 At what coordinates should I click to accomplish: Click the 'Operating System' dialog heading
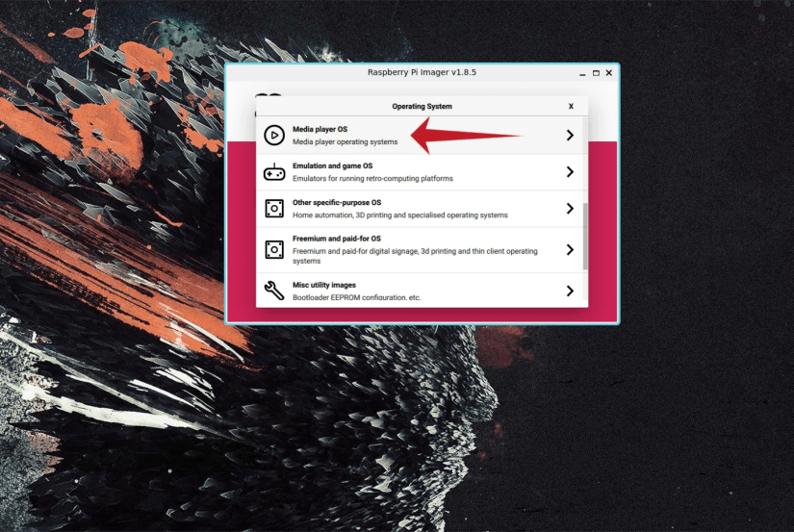(x=422, y=106)
